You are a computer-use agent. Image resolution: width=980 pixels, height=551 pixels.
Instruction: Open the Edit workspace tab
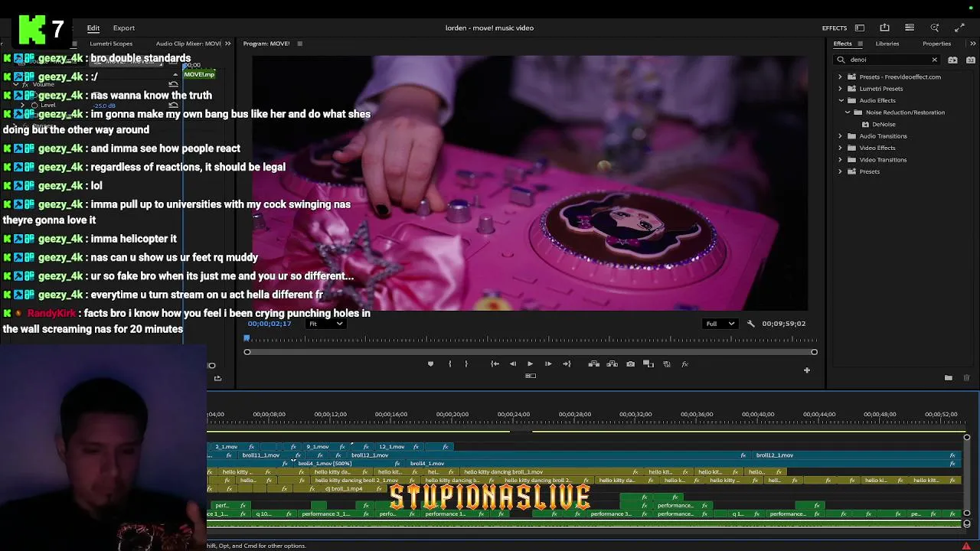click(x=93, y=28)
